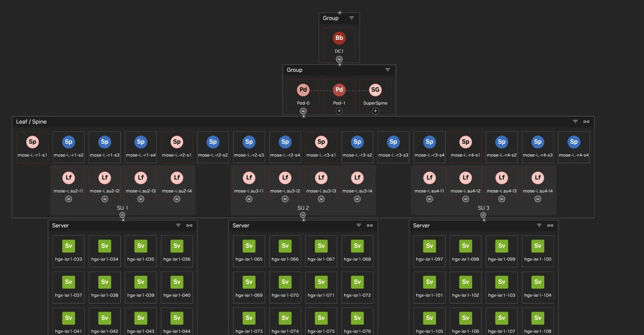Collapse DC1 node with minus button
The height and width of the screenshot is (335, 644).
point(339,59)
